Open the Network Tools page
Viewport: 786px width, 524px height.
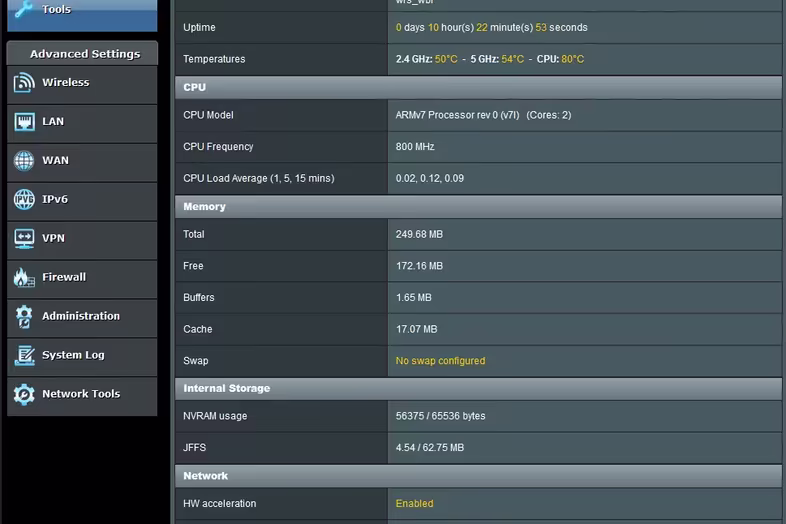click(x=82, y=395)
